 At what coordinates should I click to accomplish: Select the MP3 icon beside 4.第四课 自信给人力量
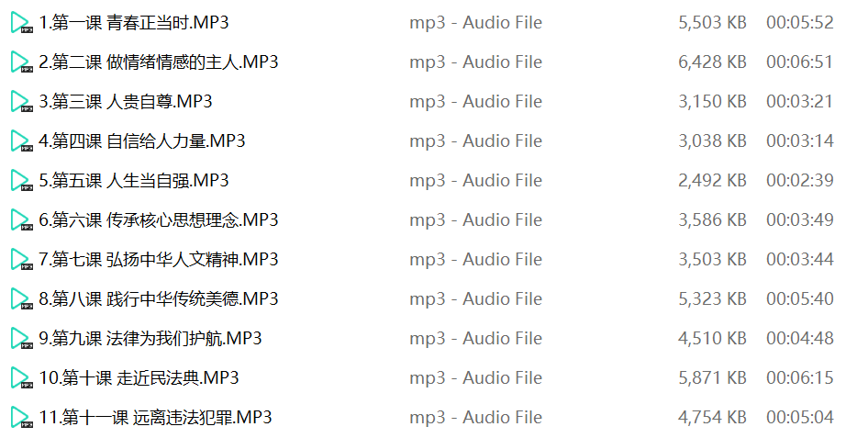[x=22, y=141]
